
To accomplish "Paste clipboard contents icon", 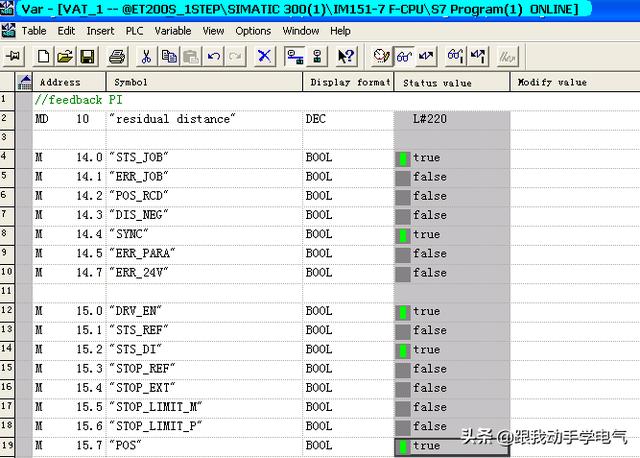I will pyautogui.click(x=191, y=56).
